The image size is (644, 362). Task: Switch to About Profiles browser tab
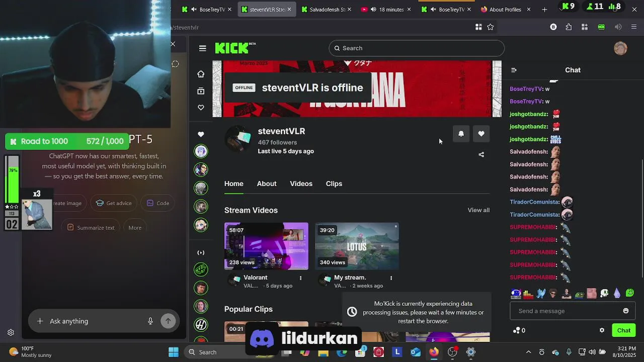coord(505,10)
